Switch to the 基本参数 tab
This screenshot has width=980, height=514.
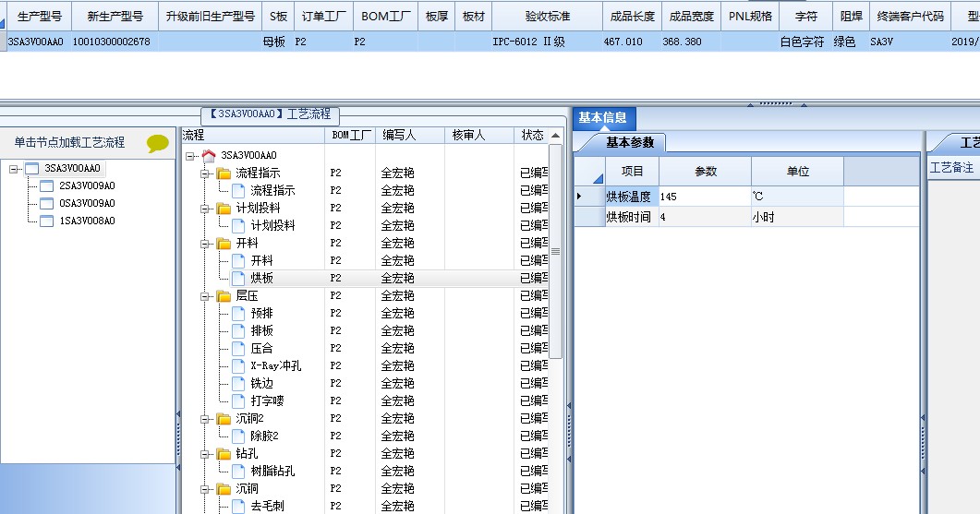coord(629,142)
